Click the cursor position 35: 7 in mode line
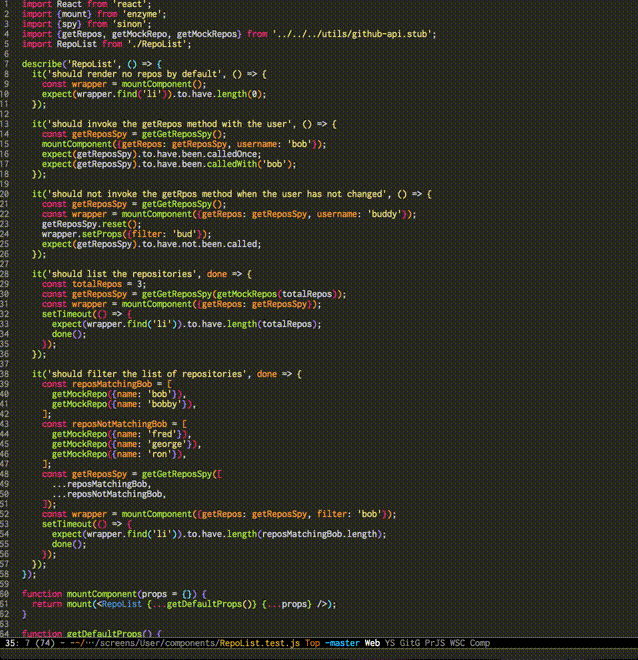This screenshot has width=638, height=660. pos(18,642)
